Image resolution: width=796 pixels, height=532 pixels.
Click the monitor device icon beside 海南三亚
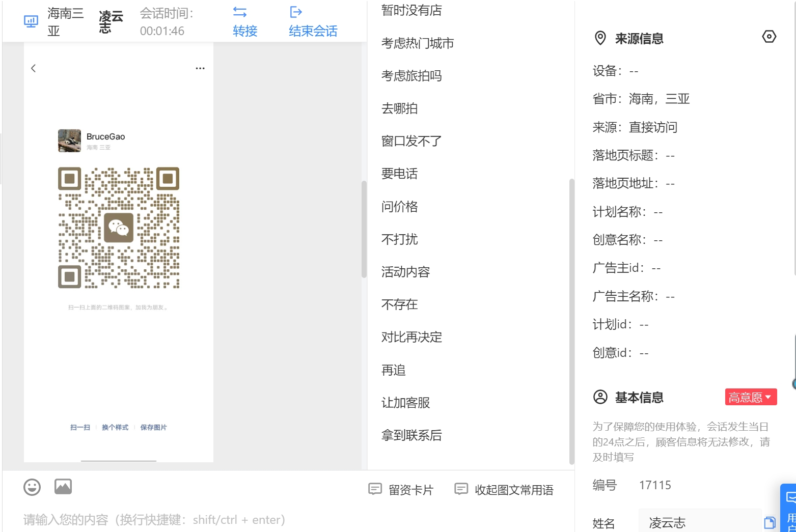pyautogui.click(x=31, y=21)
